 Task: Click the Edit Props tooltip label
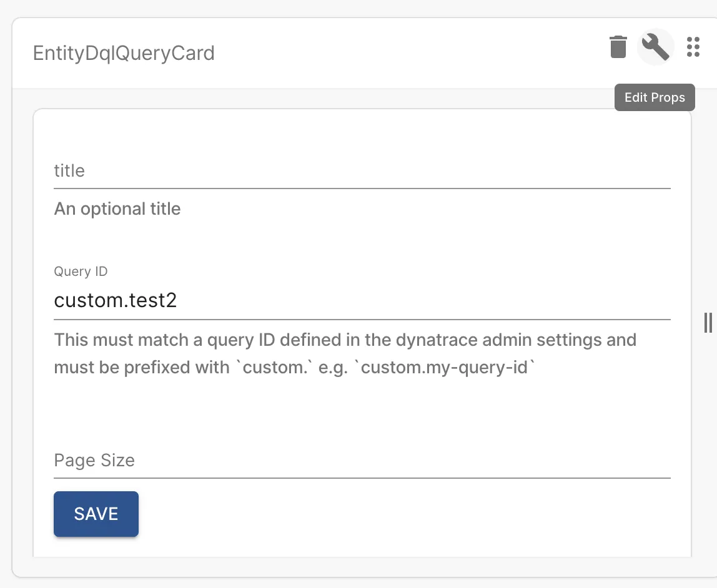(x=655, y=97)
